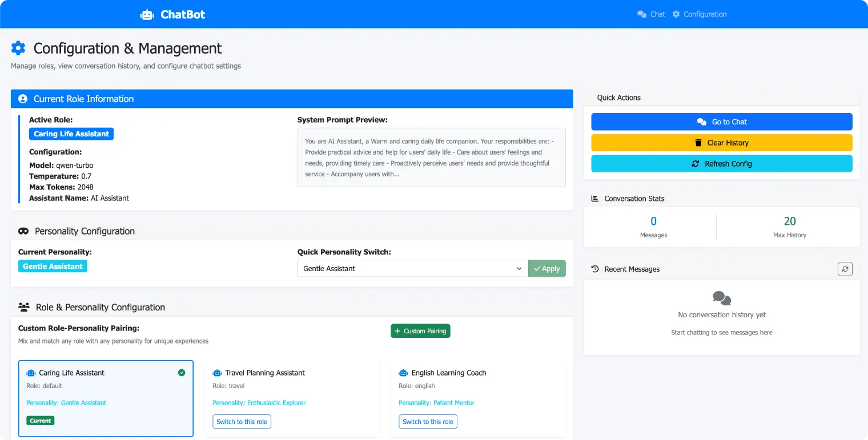Click the robot icon on English Learning Coach
This screenshot has width=868, height=440.
[403, 373]
